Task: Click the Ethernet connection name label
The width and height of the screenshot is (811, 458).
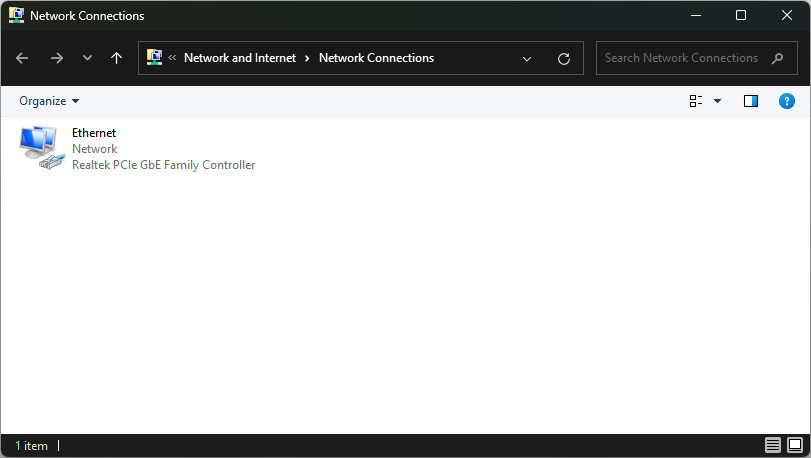Action: (94, 133)
